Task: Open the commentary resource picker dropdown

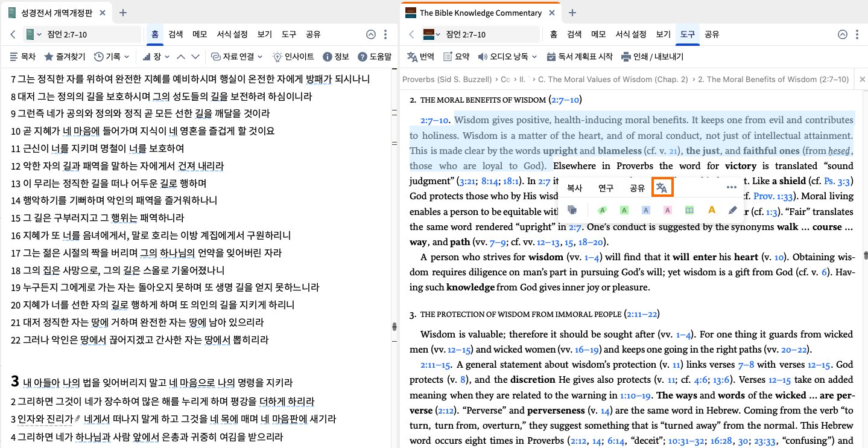Action: tap(431, 34)
